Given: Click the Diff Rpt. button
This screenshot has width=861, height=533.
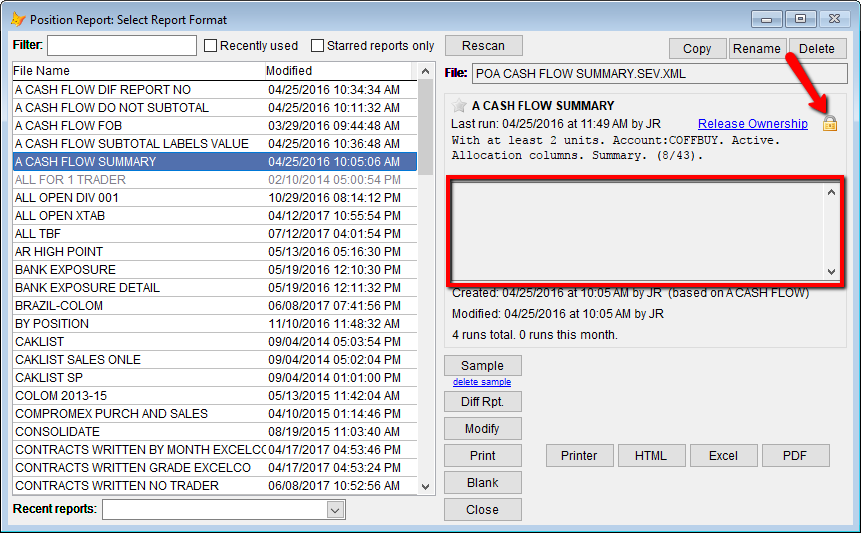Looking at the screenshot, I should pyautogui.click(x=482, y=402).
